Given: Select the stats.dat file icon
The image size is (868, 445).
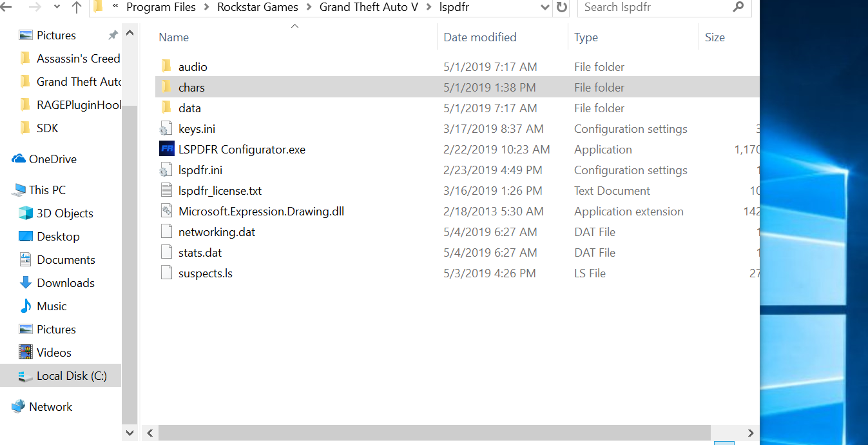Looking at the screenshot, I should coord(166,252).
